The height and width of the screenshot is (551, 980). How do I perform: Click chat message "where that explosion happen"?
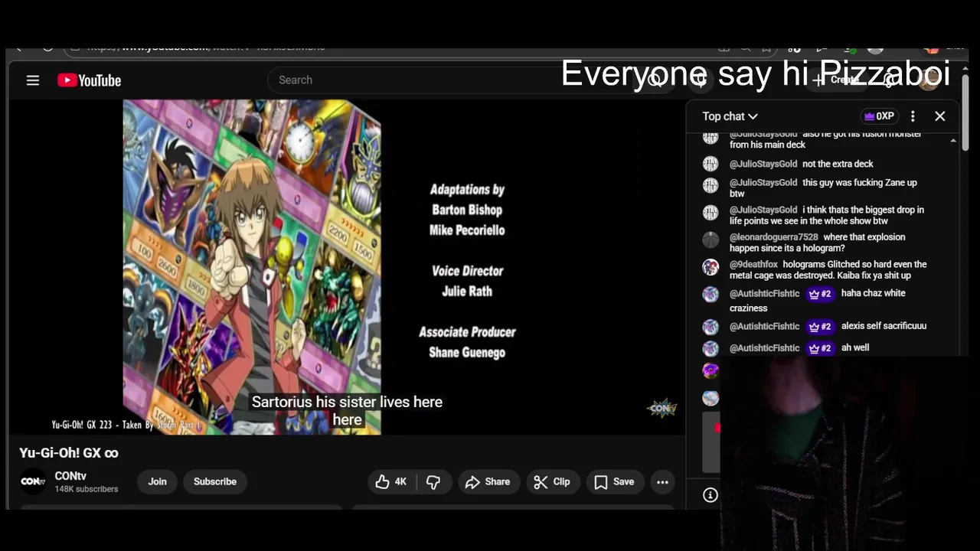click(817, 243)
